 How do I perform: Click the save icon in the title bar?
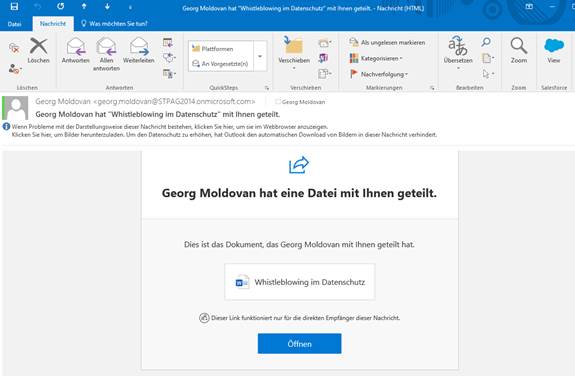14,6
